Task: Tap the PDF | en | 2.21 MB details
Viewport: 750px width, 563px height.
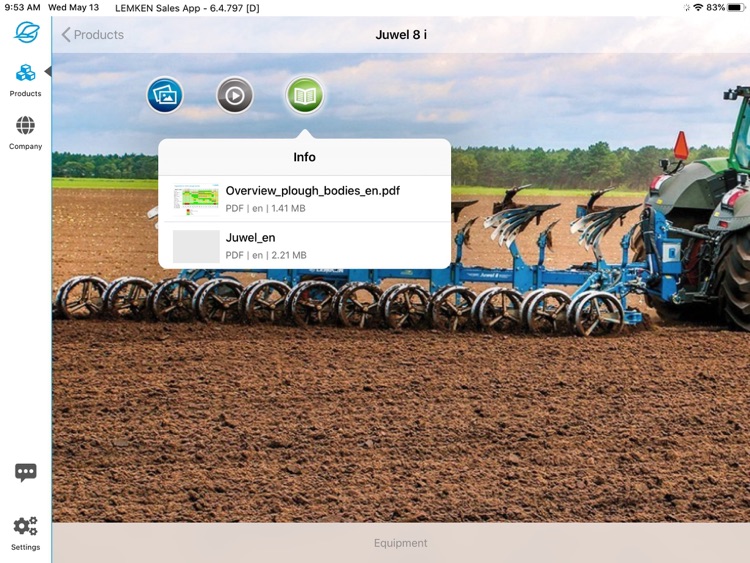Action: point(266,255)
